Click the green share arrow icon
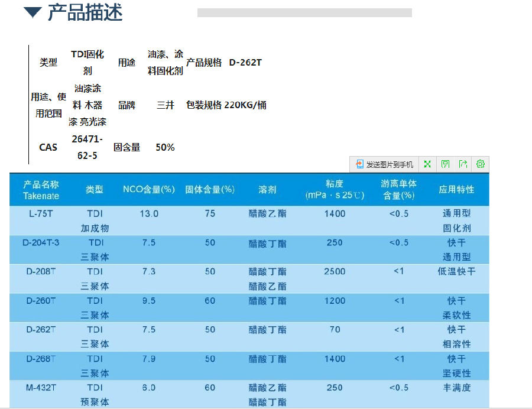532x409 pixels. click(463, 164)
